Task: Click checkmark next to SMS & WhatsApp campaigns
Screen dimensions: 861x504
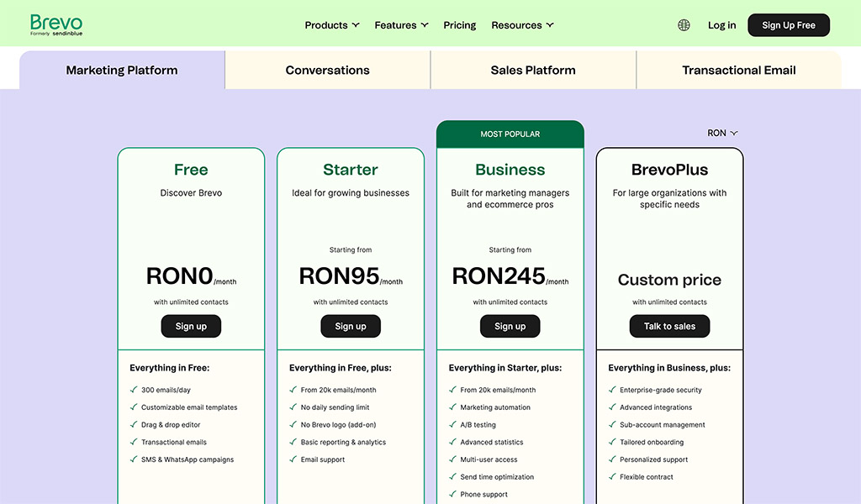Action: point(134,459)
